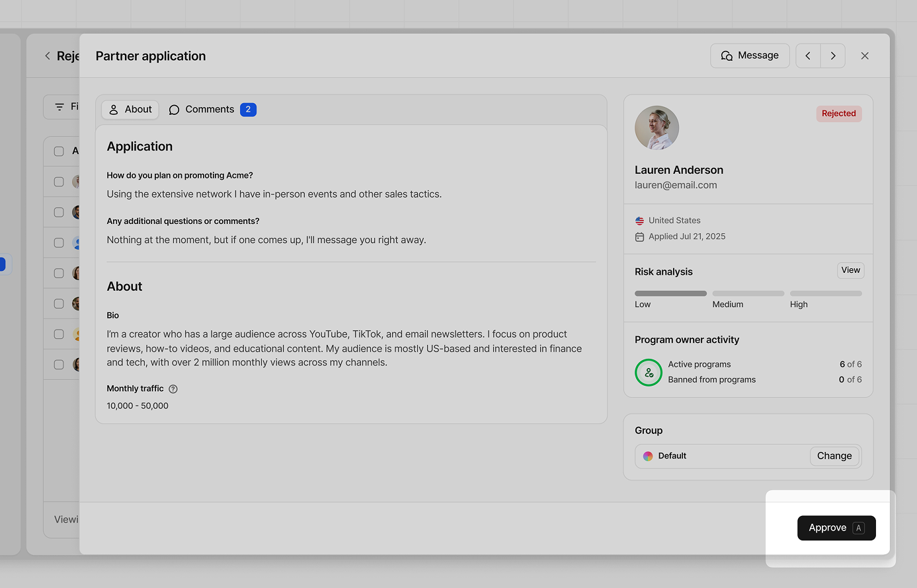Image resolution: width=917 pixels, height=588 pixels.
Task: Click the previous application chevron
Action: coord(807,55)
